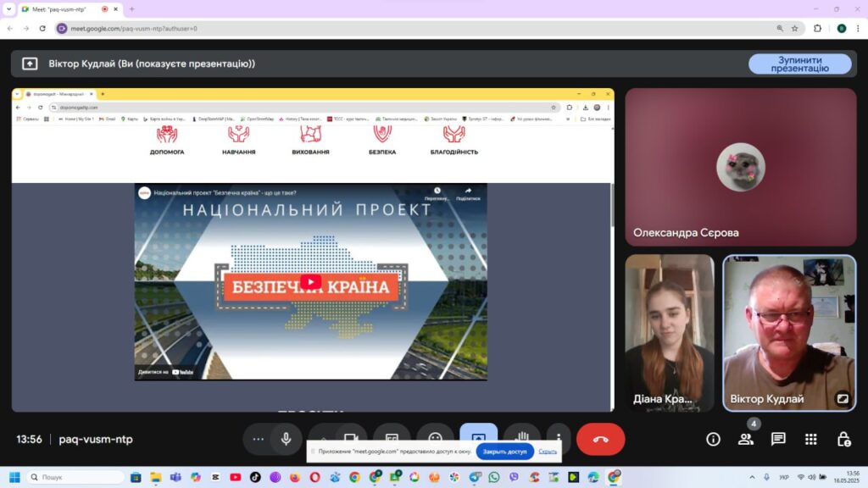Open Олександра Сєрова participant tile

pyautogui.click(x=741, y=167)
